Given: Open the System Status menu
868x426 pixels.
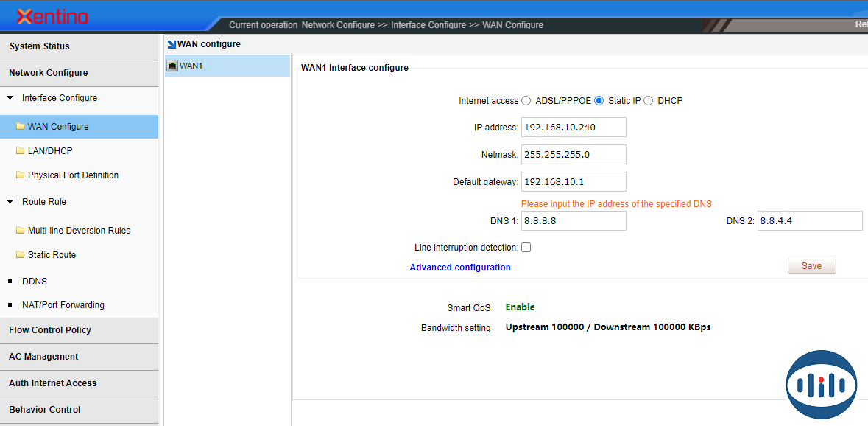Looking at the screenshot, I should click(x=40, y=46).
